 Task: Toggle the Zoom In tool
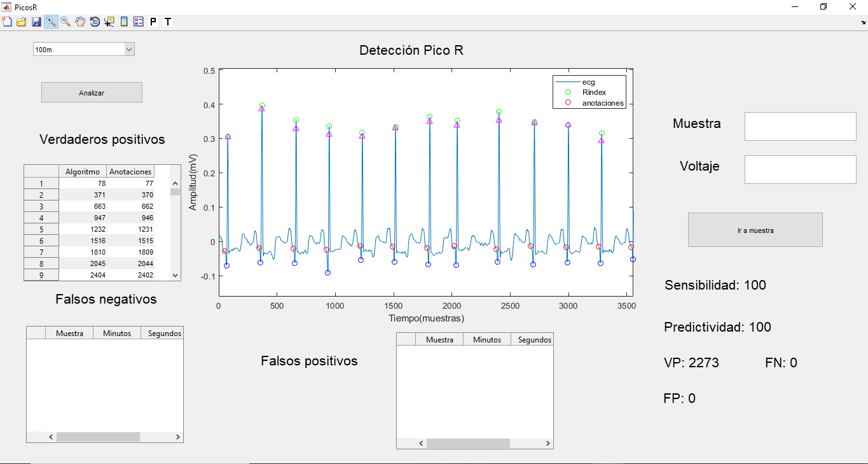[x=51, y=22]
